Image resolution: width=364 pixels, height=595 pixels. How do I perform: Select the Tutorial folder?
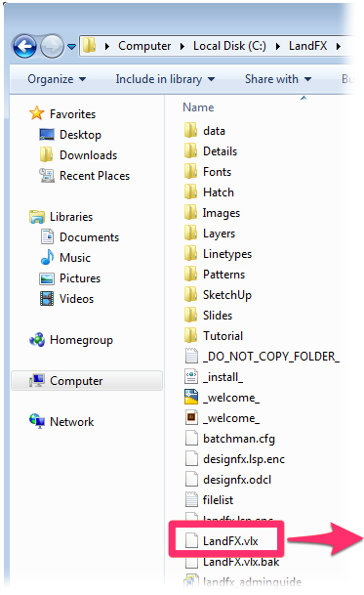tap(222, 336)
